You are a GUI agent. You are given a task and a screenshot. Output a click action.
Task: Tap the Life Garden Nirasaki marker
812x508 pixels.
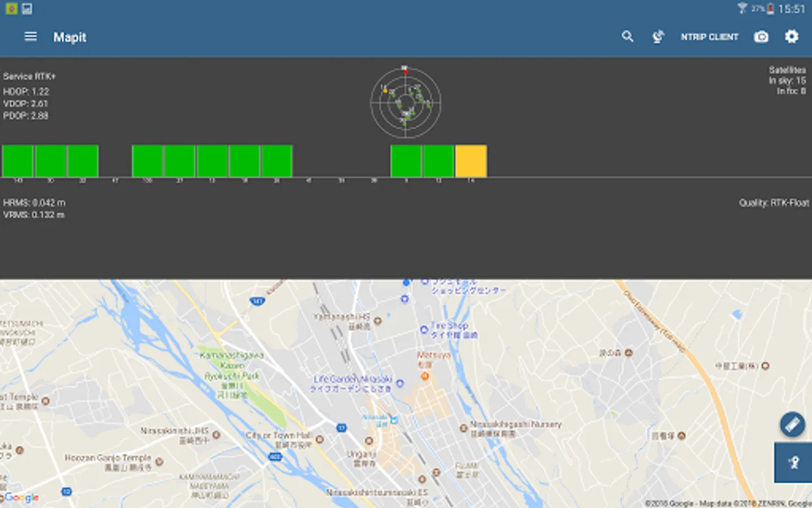click(x=400, y=383)
